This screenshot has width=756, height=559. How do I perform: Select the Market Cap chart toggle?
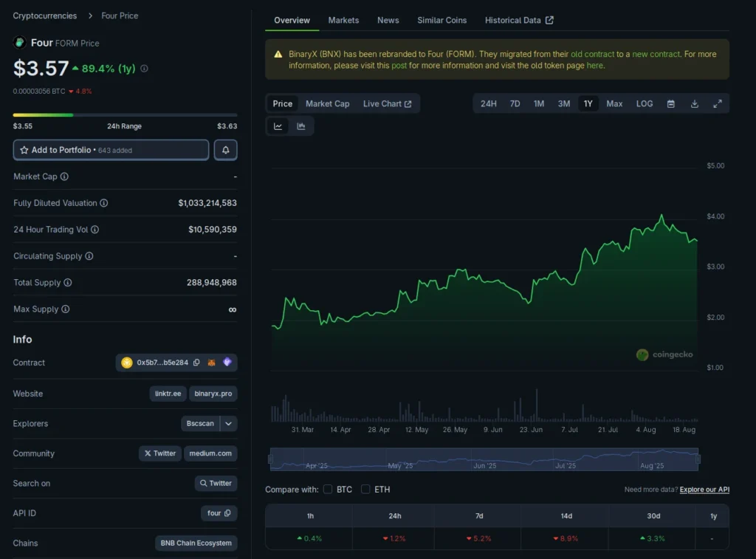tap(327, 103)
